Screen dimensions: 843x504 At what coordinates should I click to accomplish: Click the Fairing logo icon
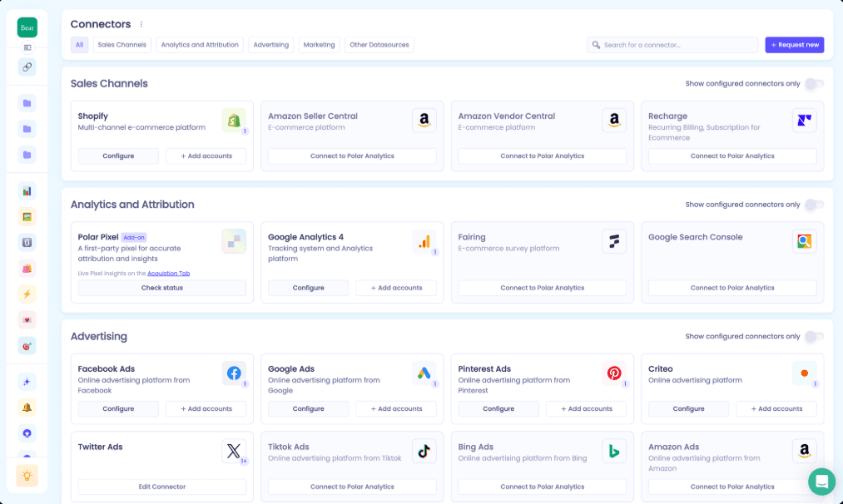[x=614, y=242]
